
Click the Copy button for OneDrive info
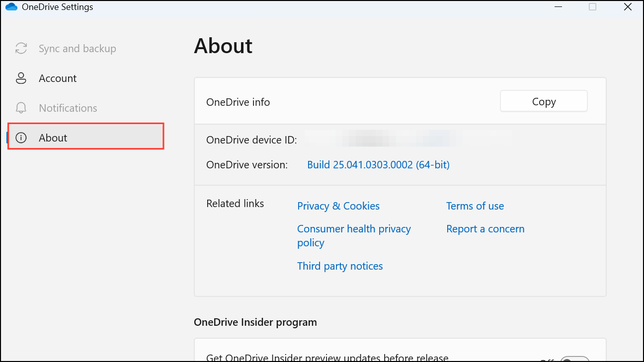point(544,101)
